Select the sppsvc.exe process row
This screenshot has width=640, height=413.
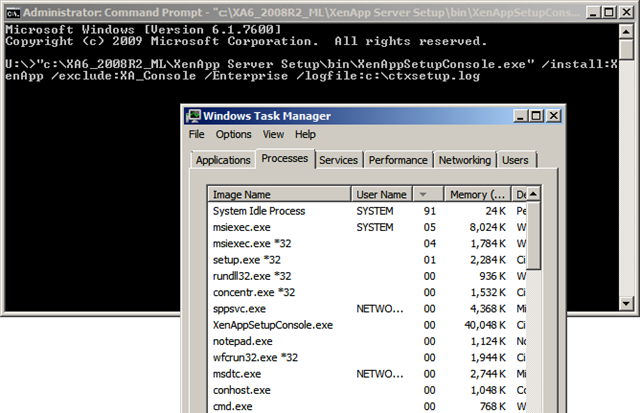point(367,309)
